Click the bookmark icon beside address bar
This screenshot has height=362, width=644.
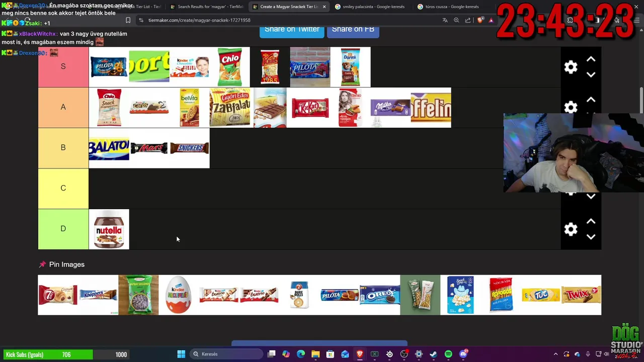pyautogui.click(x=128, y=20)
